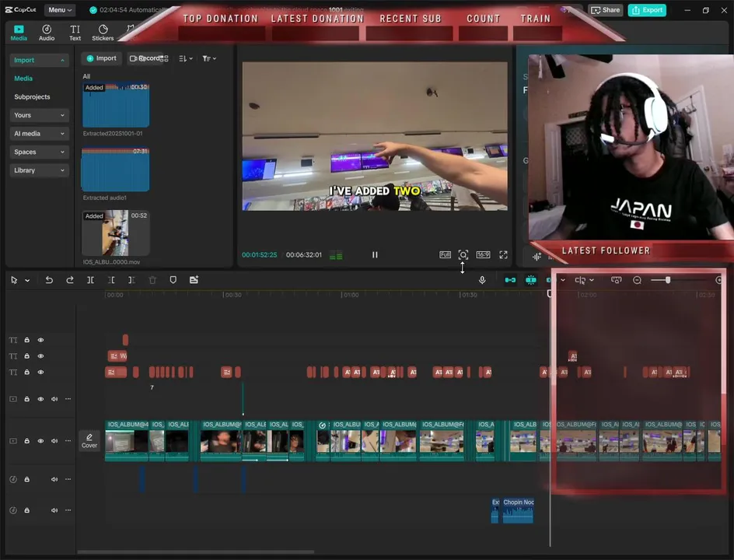
Task: Undo the last timeline edit
Action: [49, 280]
